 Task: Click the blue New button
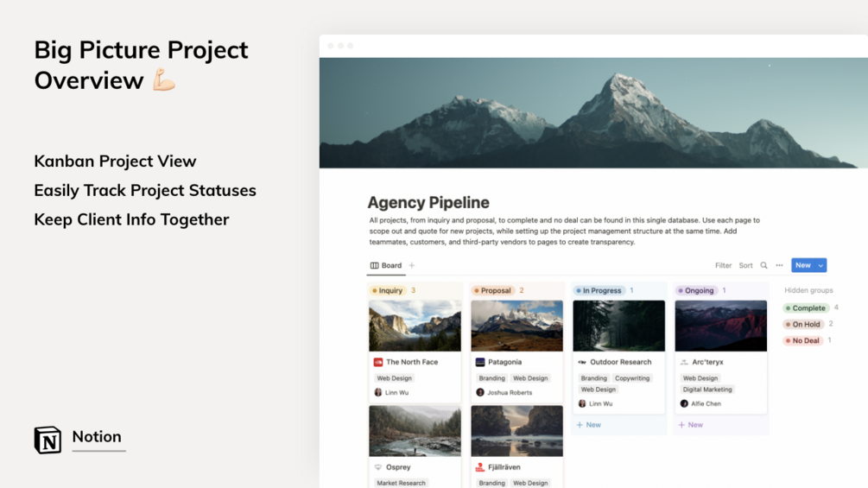[802, 265]
